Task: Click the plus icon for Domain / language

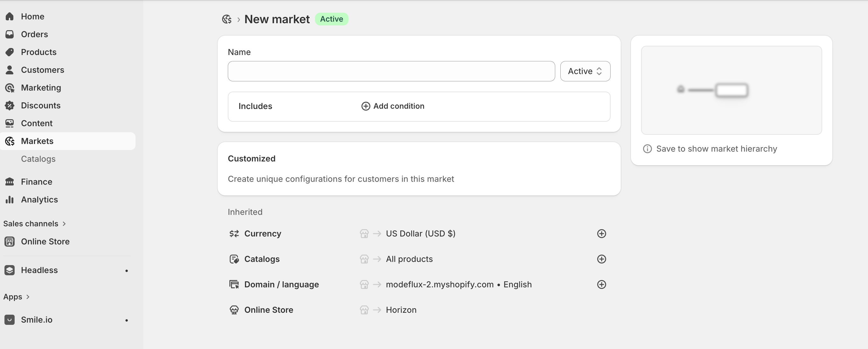Action: pyautogui.click(x=601, y=284)
